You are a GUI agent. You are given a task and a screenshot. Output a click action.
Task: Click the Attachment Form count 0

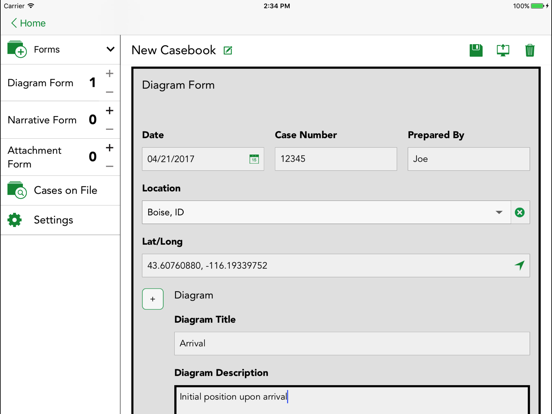click(x=93, y=157)
